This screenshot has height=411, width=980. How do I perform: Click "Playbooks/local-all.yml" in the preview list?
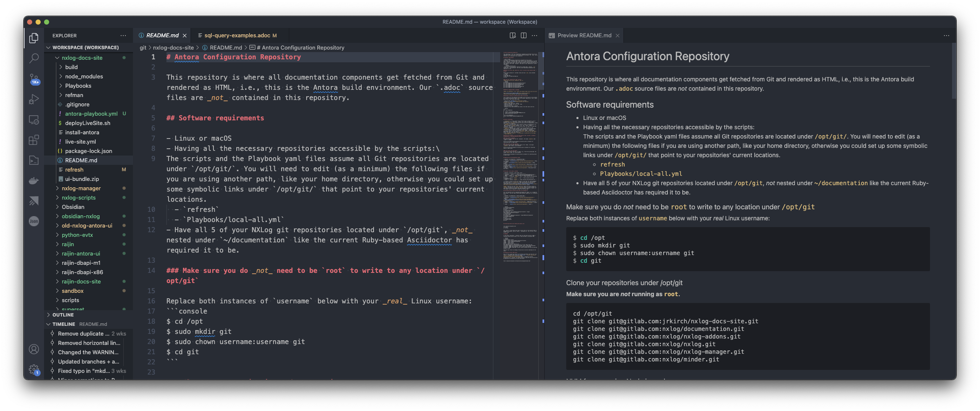pos(641,174)
